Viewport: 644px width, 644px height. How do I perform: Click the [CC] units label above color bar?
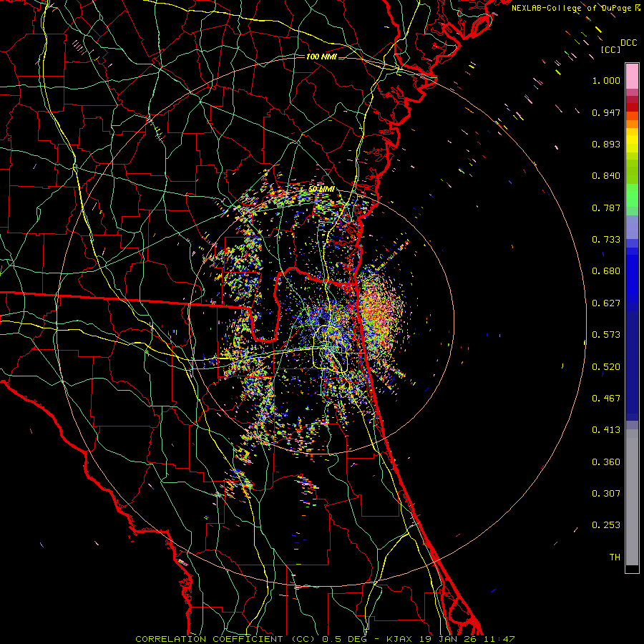click(x=610, y=49)
